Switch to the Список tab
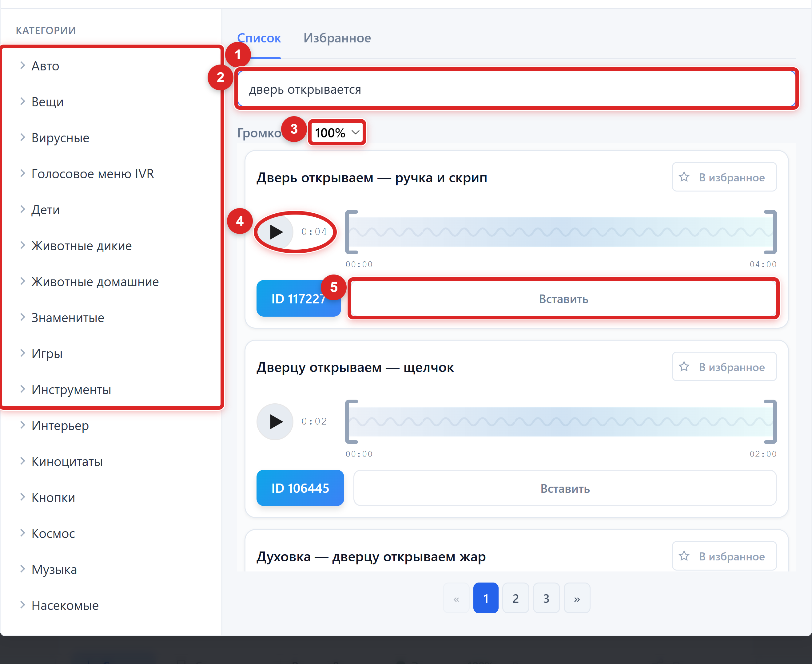Viewport: 812px width, 664px height. [x=259, y=38]
